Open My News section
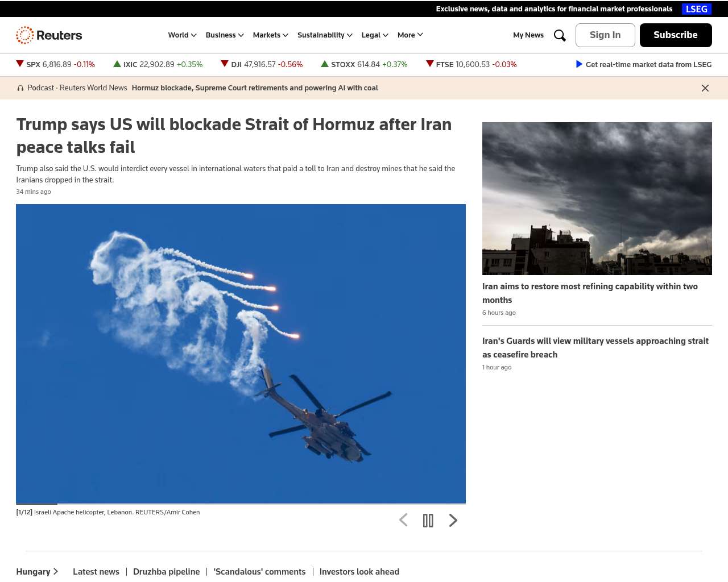 528,35
